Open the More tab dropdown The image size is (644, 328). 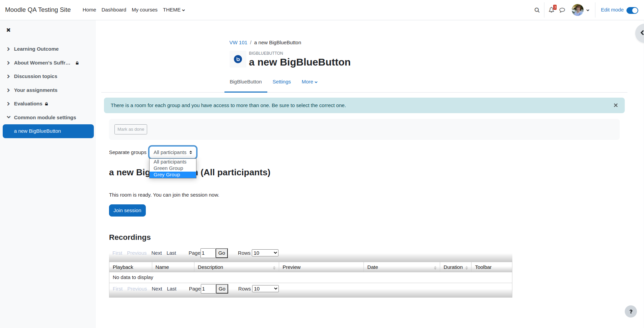pos(310,82)
